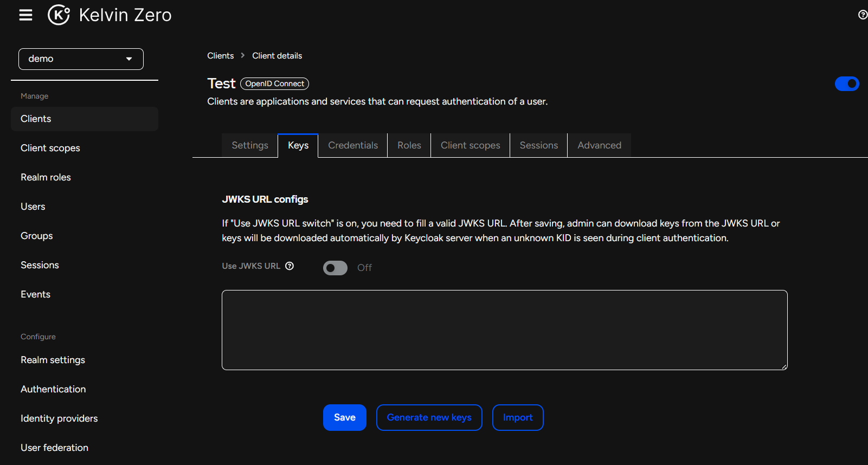This screenshot has height=465, width=868.
Task: Click the Import button
Action: point(517,417)
